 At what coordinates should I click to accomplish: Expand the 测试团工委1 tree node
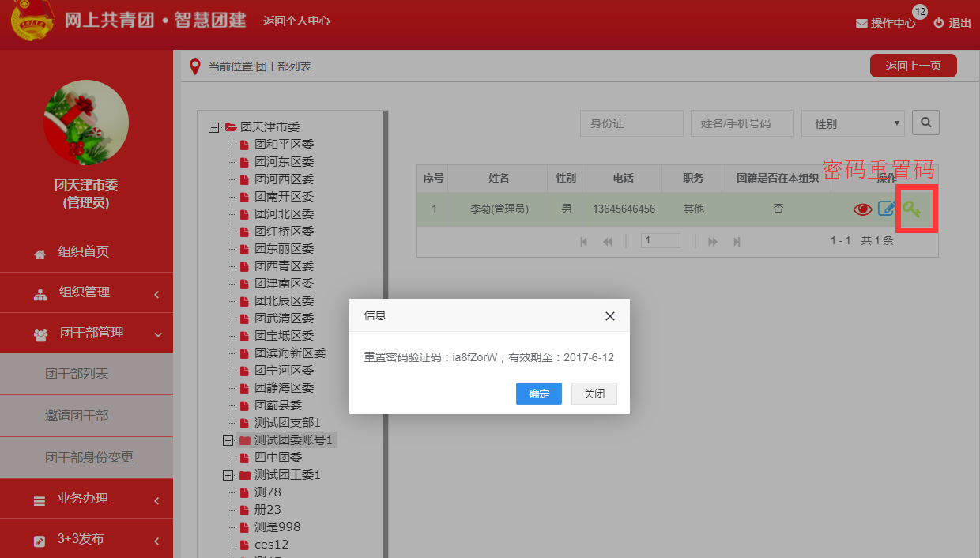228,475
